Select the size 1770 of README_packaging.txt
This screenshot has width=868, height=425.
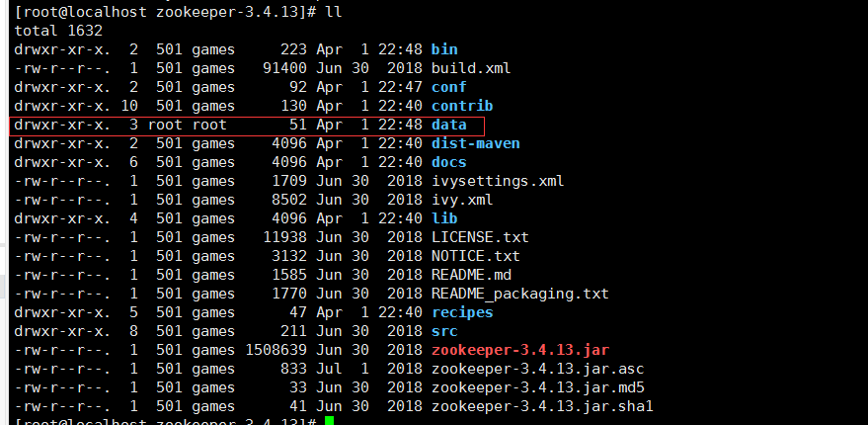pos(289,294)
